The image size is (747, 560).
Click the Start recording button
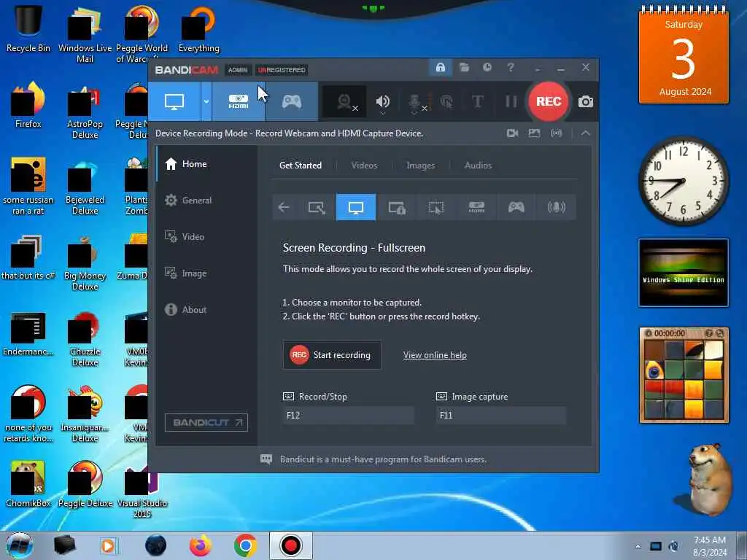pyautogui.click(x=332, y=355)
